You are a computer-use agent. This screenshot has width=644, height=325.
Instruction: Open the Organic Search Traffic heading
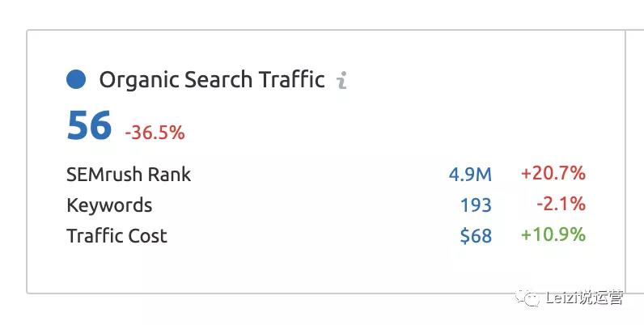point(212,80)
